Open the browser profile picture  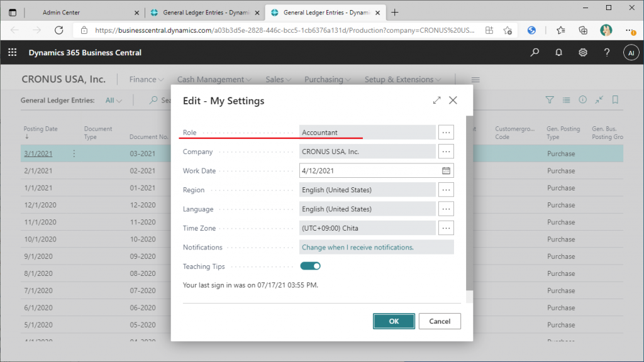click(606, 30)
